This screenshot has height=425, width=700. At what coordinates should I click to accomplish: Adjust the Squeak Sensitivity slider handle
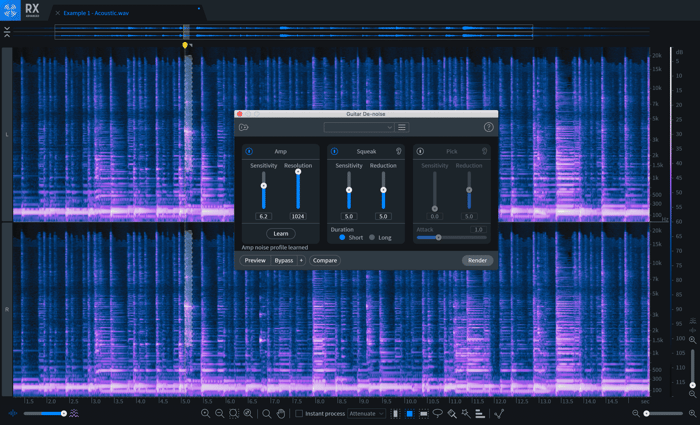point(349,190)
